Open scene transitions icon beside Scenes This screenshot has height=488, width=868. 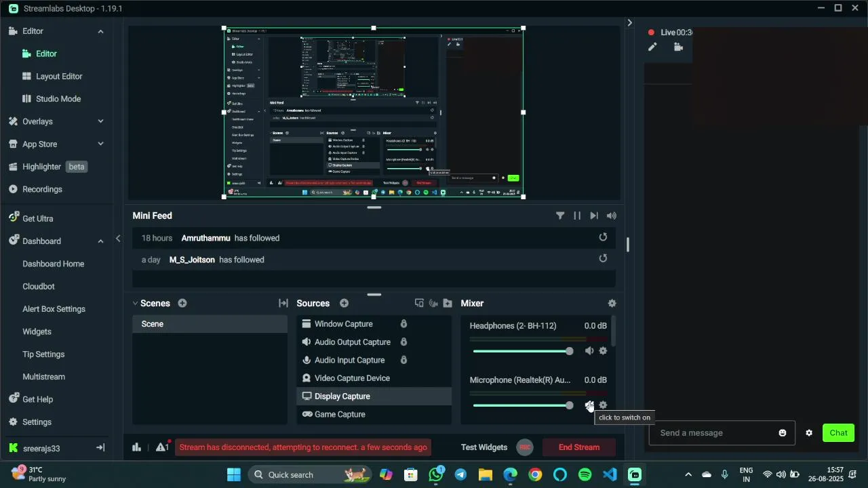pos(283,304)
